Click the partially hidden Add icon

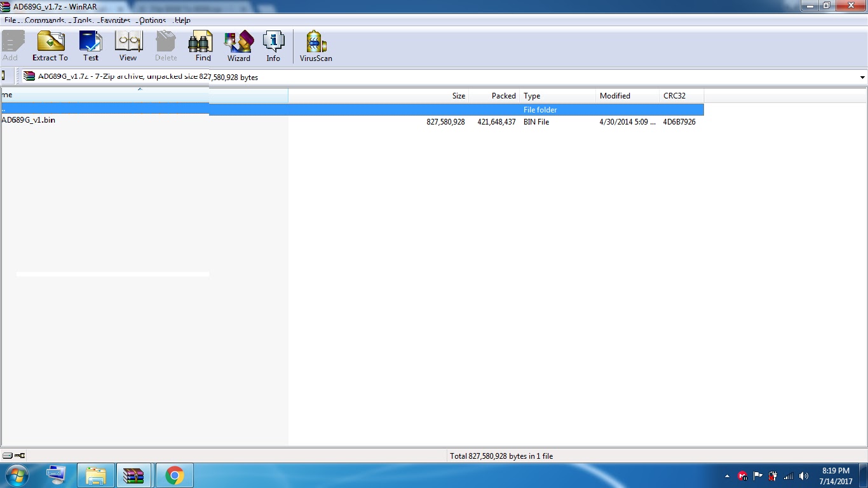[x=11, y=46]
